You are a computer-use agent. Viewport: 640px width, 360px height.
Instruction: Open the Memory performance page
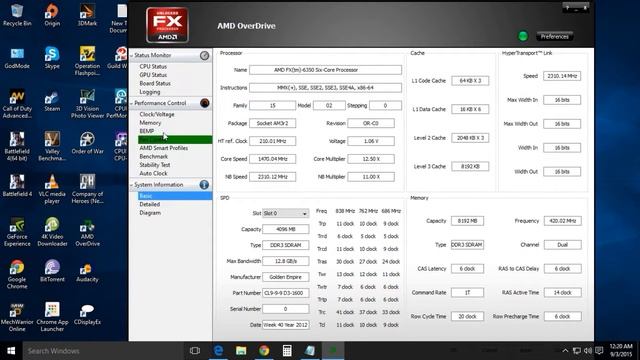pyautogui.click(x=150, y=123)
